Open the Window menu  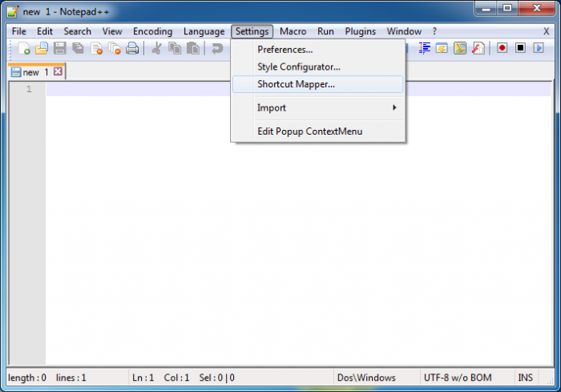[404, 31]
